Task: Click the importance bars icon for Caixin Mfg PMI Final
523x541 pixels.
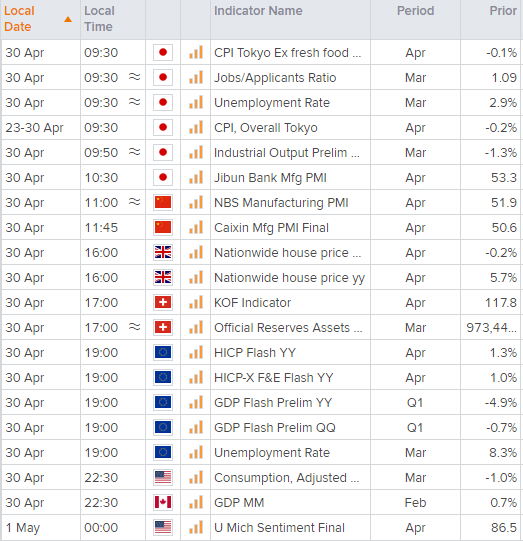Action: 196,227
